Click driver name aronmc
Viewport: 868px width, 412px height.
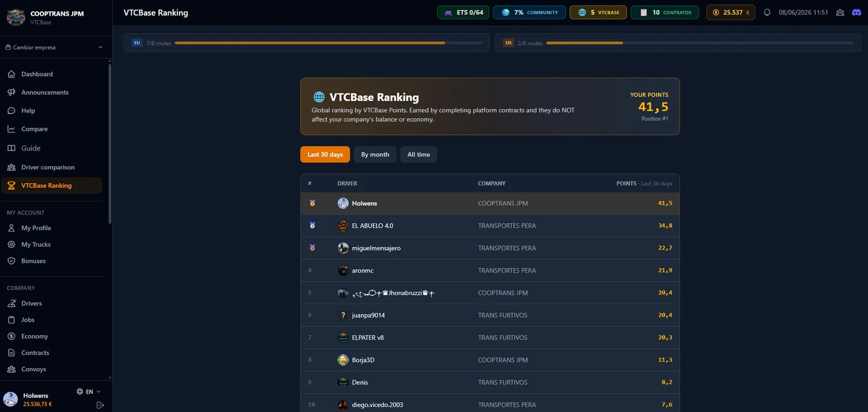pyautogui.click(x=363, y=270)
